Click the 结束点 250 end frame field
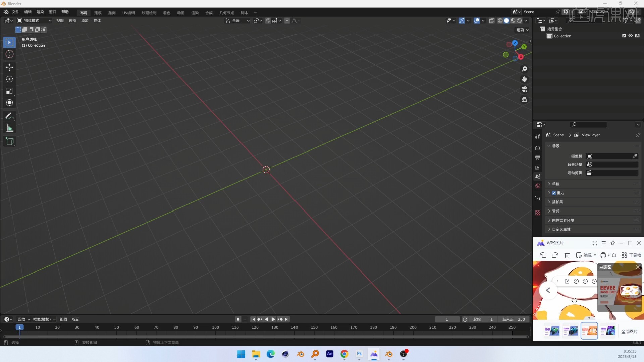This screenshot has height=362, width=644. (x=514, y=319)
